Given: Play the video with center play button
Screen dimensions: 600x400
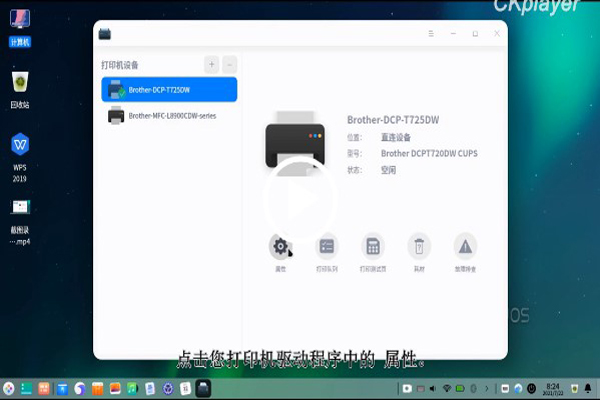Looking at the screenshot, I should click(x=300, y=198).
